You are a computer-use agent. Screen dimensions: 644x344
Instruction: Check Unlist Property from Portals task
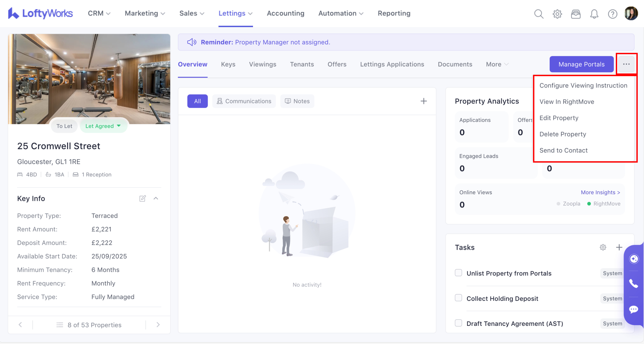coord(458,273)
